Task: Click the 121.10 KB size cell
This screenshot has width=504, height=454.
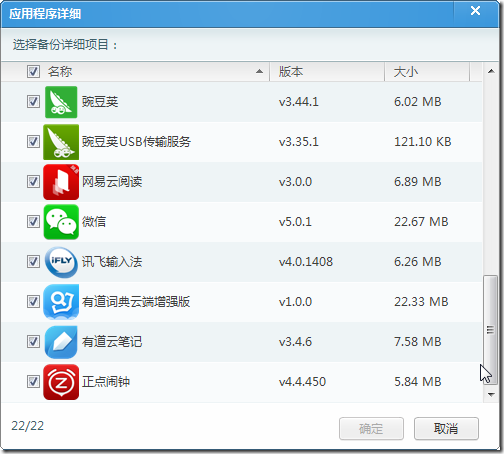Action: 423,142
